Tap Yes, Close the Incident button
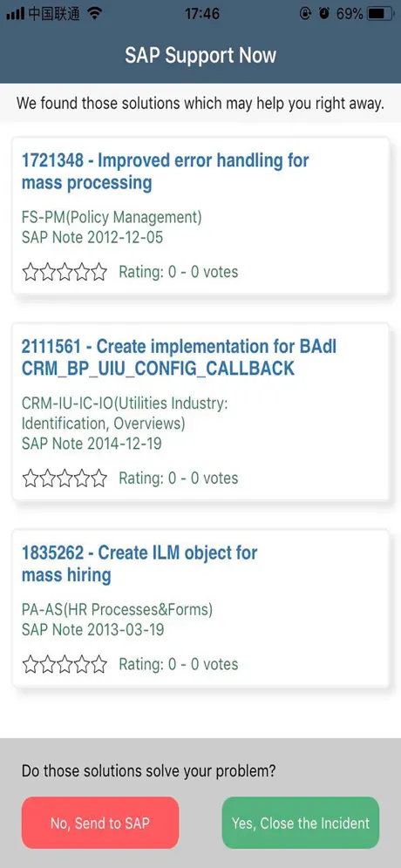Screen dimensions: 401x868 [301, 823]
